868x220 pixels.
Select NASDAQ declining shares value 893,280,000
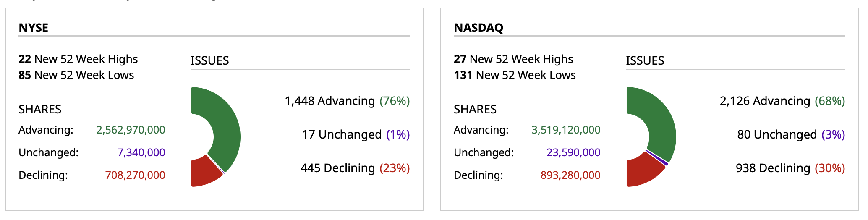point(570,175)
